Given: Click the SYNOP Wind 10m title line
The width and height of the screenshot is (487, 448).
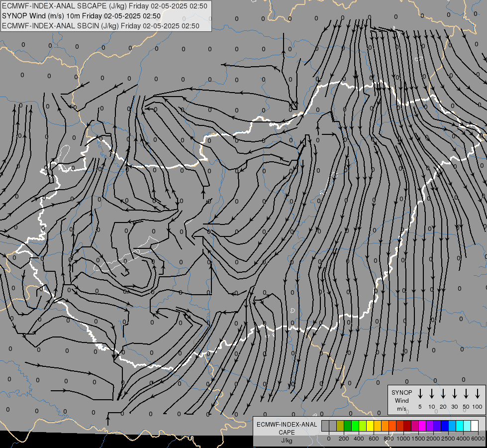Looking at the screenshot, I should tap(82, 16).
